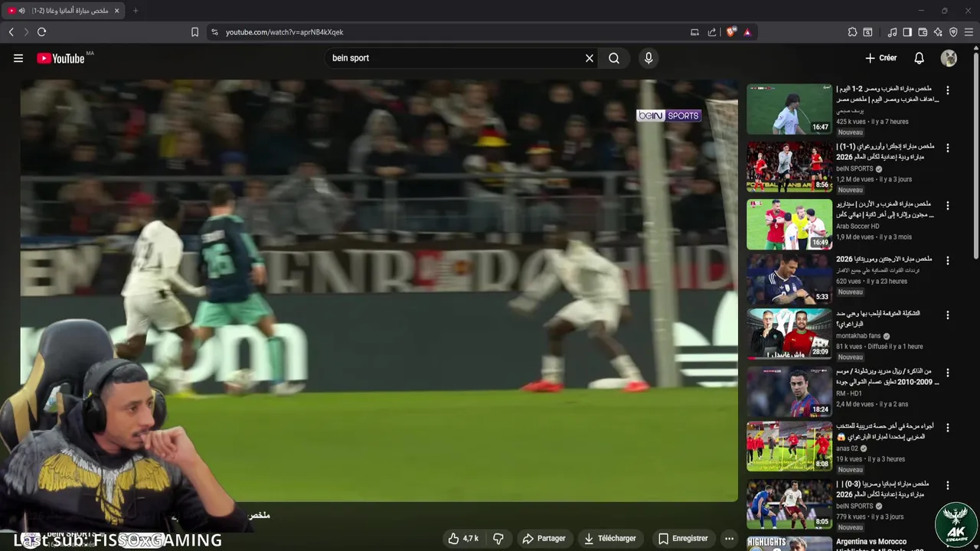Open Brave Rewards triangle icon
The width and height of the screenshot is (980, 551).
tap(747, 32)
